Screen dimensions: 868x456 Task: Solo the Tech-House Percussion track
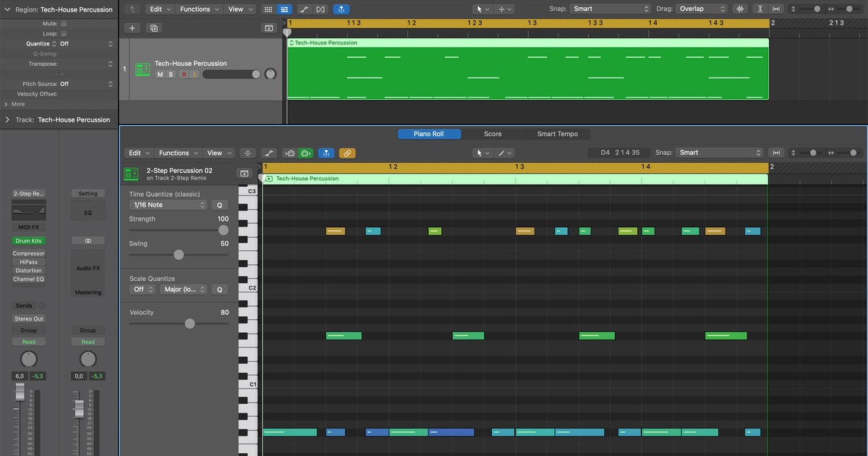click(x=169, y=74)
